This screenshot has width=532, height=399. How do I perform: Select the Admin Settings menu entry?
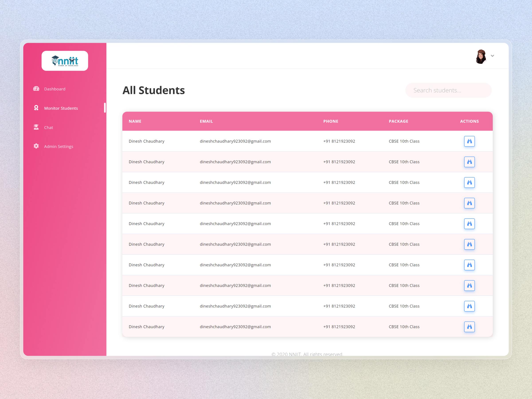59,146
